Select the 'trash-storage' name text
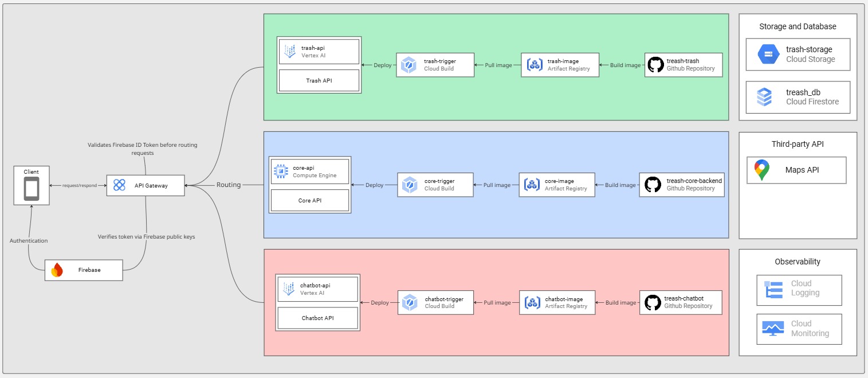 click(x=809, y=49)
